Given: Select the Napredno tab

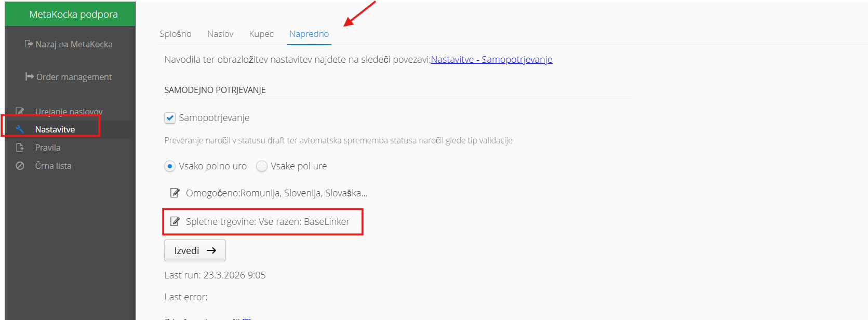Looking at the screenshot, I should click(x=309, y=34).
